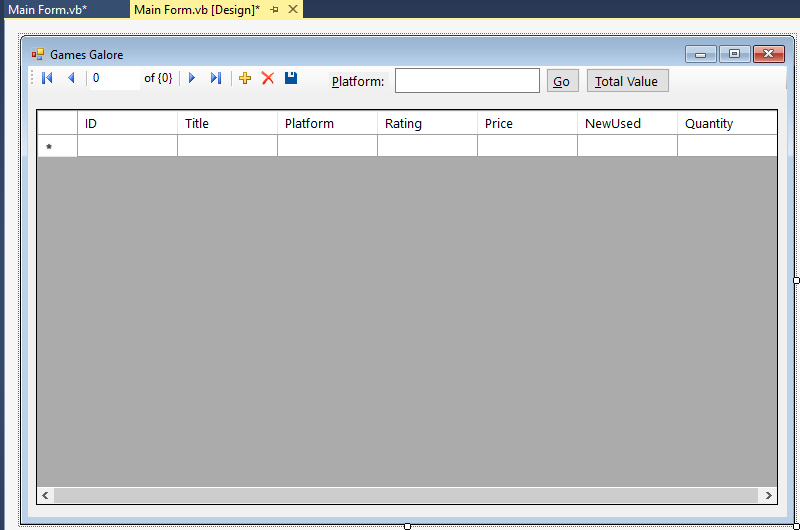This screenshot has width=800, height=530.
Task: Click the red Delete record icon
Action: [x=268, y=78]
